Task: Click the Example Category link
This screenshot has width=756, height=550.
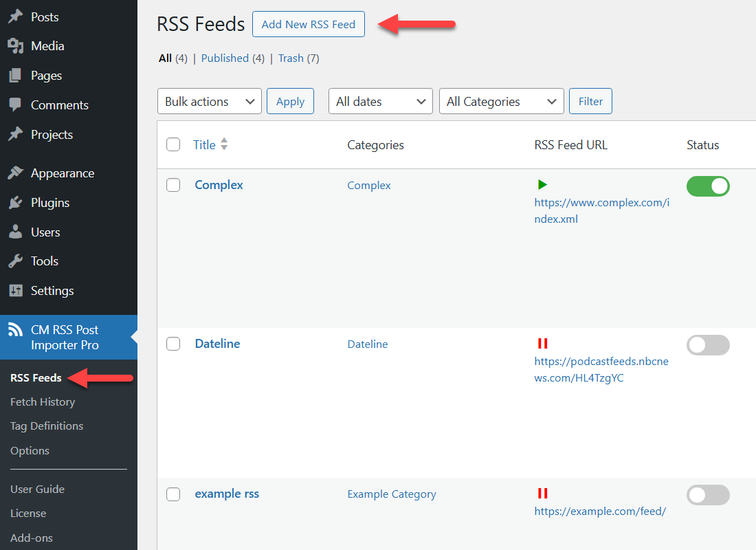Action: [x=392, y=494]
